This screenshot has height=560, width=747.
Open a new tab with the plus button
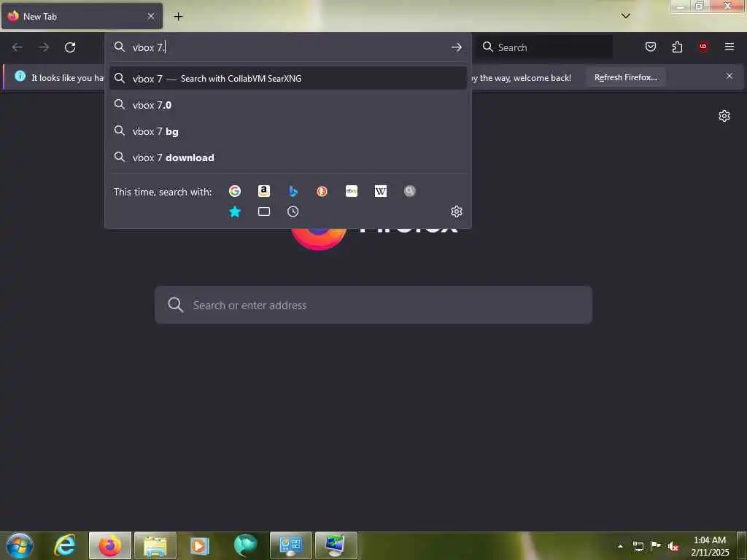[178, 16]
